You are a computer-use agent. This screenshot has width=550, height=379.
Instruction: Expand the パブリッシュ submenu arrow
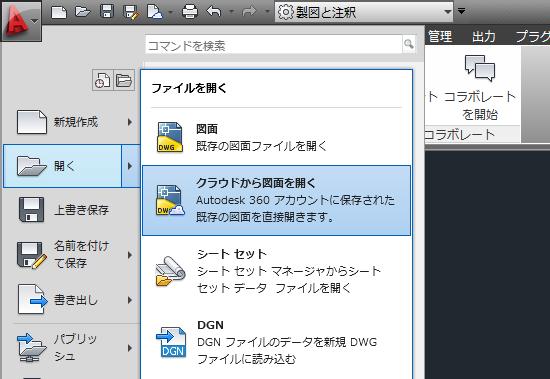[x=130, y=348]
